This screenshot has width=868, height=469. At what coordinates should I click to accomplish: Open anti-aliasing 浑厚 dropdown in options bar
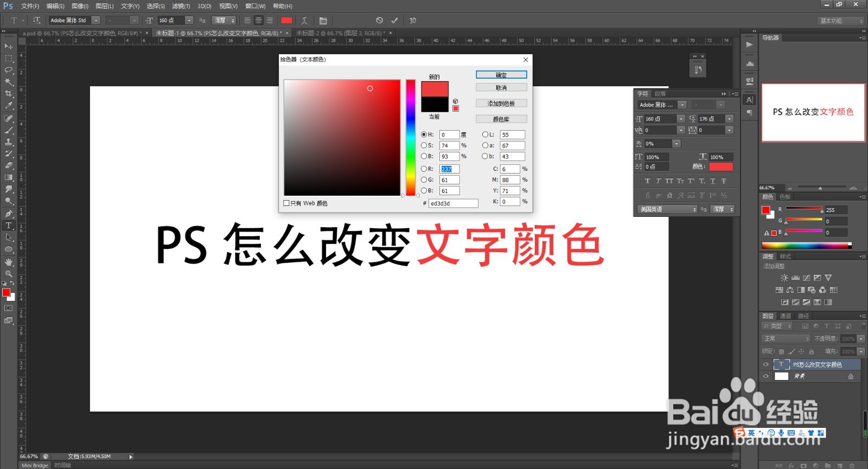point(225,21)
